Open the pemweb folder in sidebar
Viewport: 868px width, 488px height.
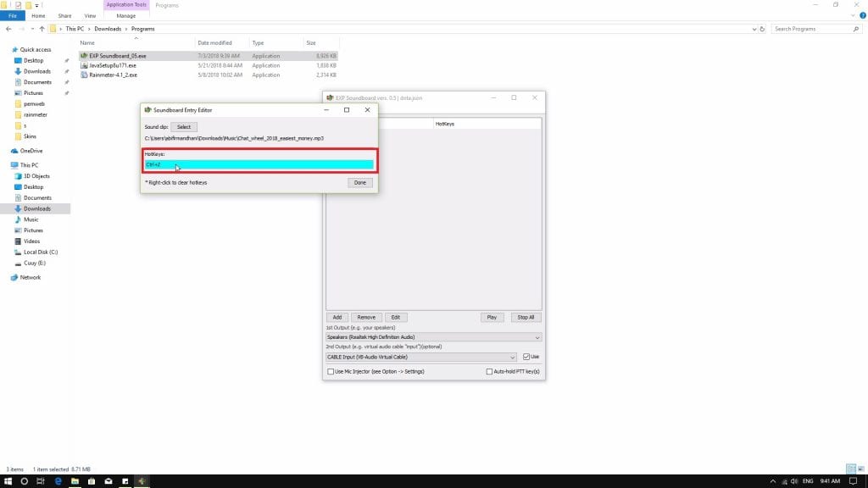pos(34,104)
